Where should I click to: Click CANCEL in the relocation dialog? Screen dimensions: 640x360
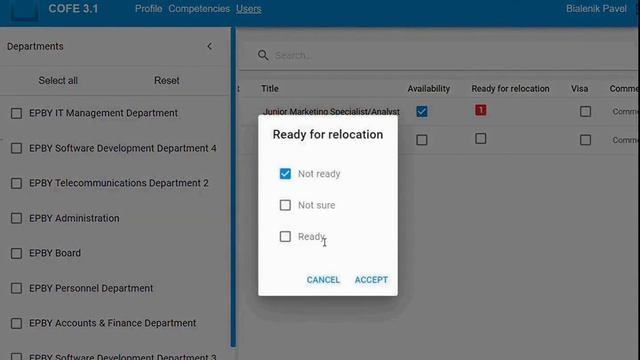(x=323, y=280)
